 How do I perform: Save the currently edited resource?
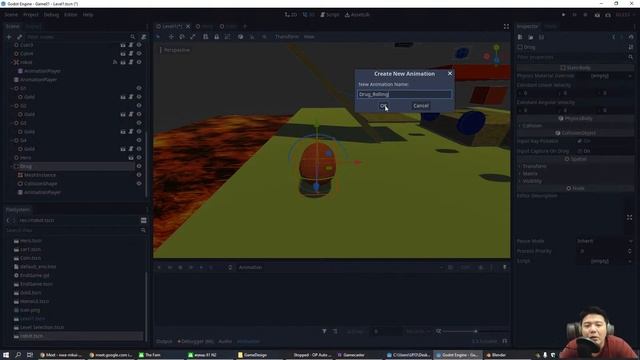(541, 37)
